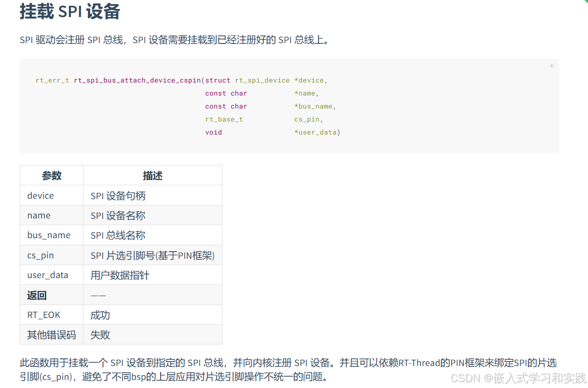
Task: Select the 'SPI 片选引脚号(基于PIN框架)' cell
Action: (152, 255)
